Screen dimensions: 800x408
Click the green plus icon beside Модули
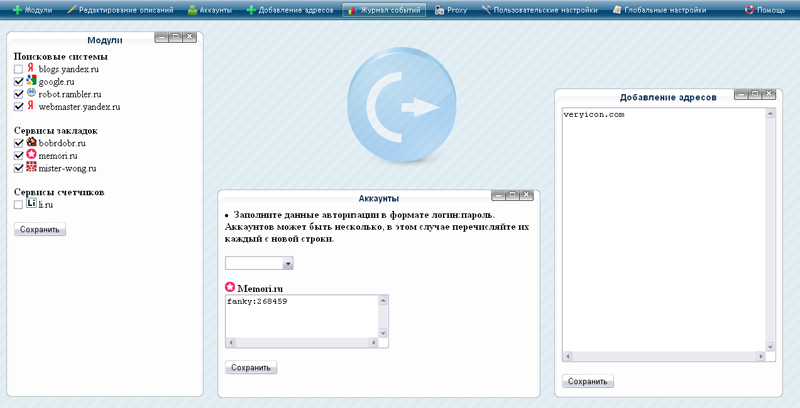[17, 10]
